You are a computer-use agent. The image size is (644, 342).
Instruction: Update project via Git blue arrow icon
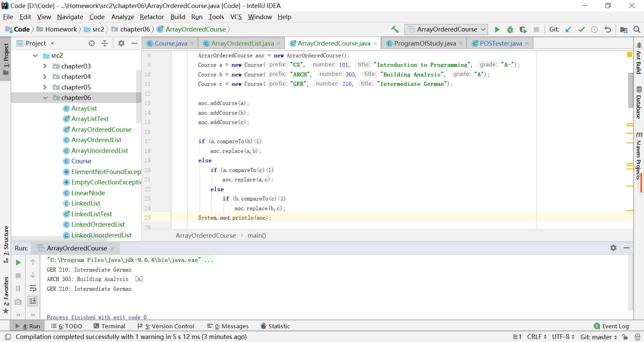(568, 30)
